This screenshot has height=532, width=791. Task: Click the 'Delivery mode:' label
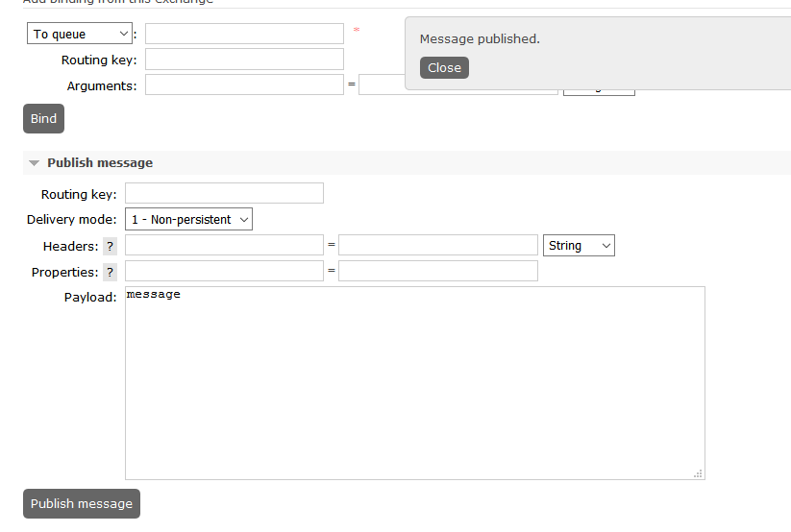pos(72,219)
